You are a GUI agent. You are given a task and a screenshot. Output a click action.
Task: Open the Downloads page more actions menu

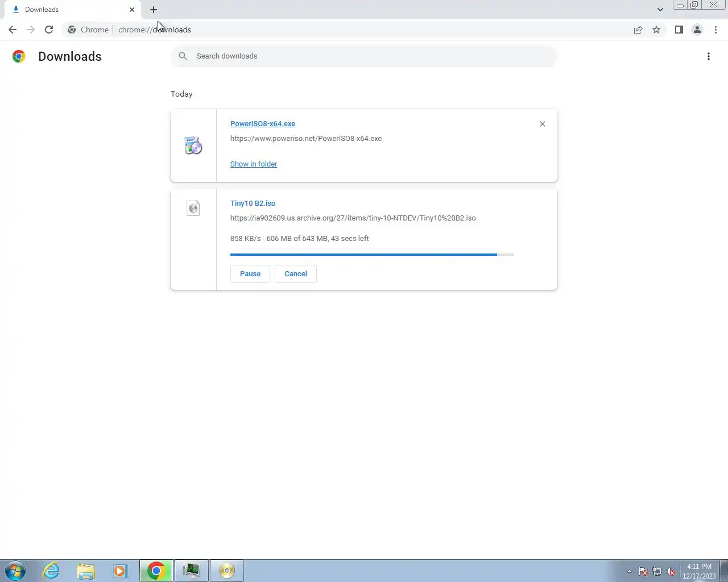[709, 56]
